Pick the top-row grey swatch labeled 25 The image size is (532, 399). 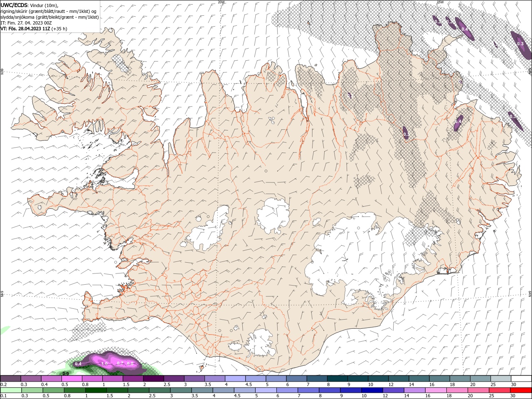[500, 379]
